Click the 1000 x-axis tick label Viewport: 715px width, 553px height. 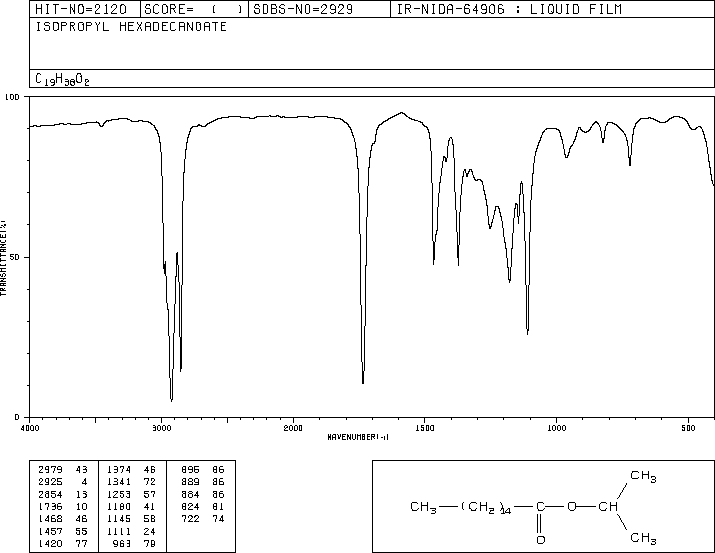(556, 428)
